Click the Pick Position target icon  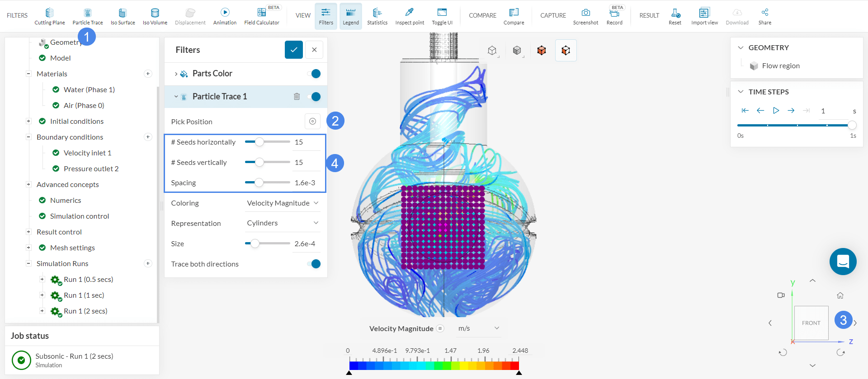click(x=312, y=121)
